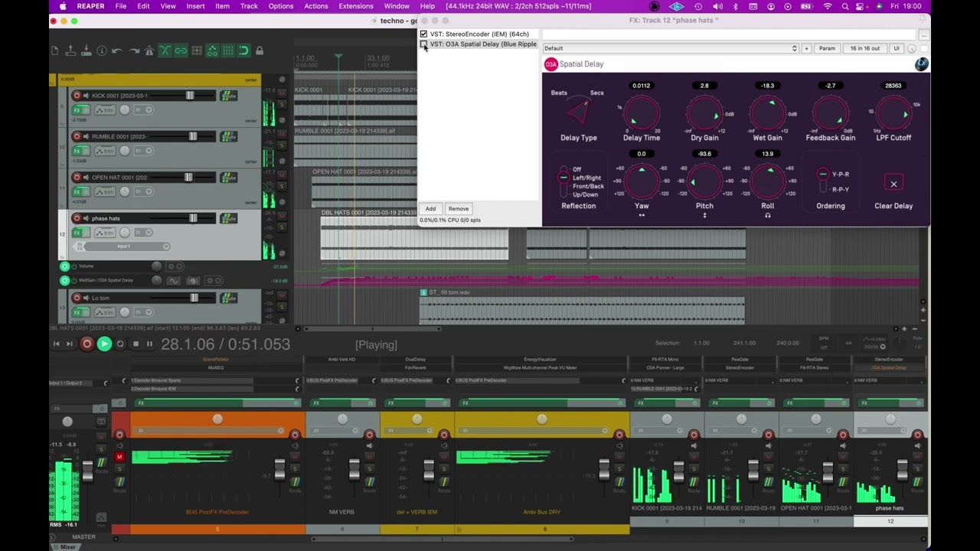Viewport: 980px width, 551px height.
Task: Toggle snap magnet toolbar icon
Action: (243, 51)
